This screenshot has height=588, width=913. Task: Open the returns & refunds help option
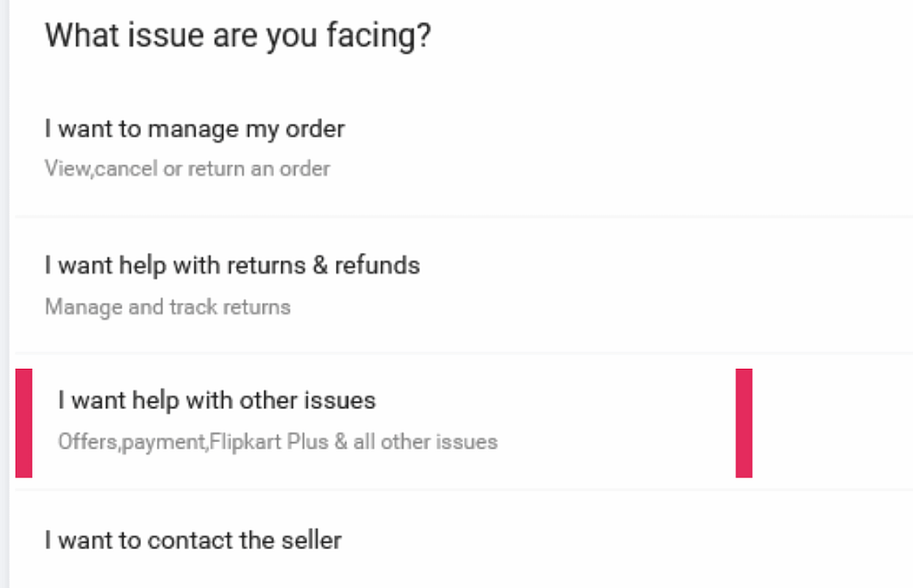232,265
